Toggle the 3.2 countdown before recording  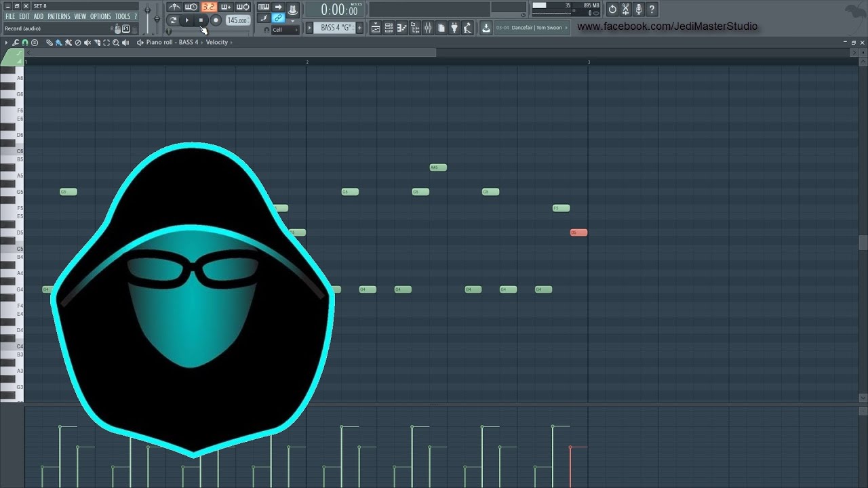[209, 7]
